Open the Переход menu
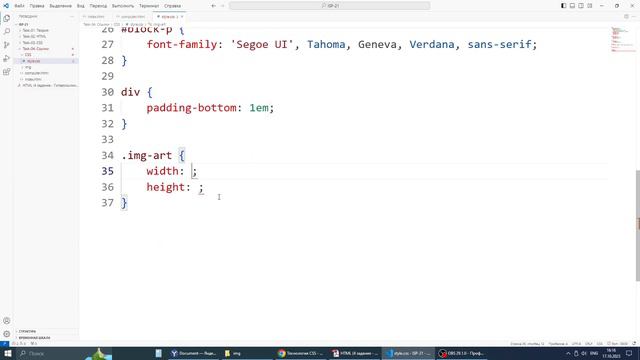Viewport: 640px width, 360px height. click(98, 6)
